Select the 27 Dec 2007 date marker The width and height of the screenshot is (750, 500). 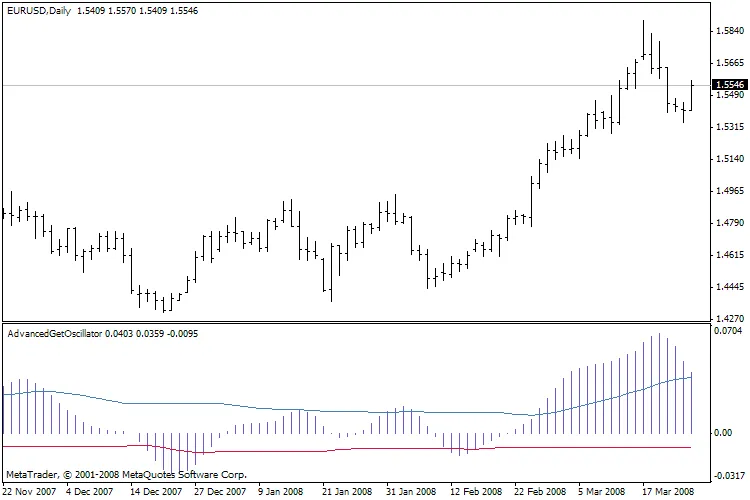(220, 492)
